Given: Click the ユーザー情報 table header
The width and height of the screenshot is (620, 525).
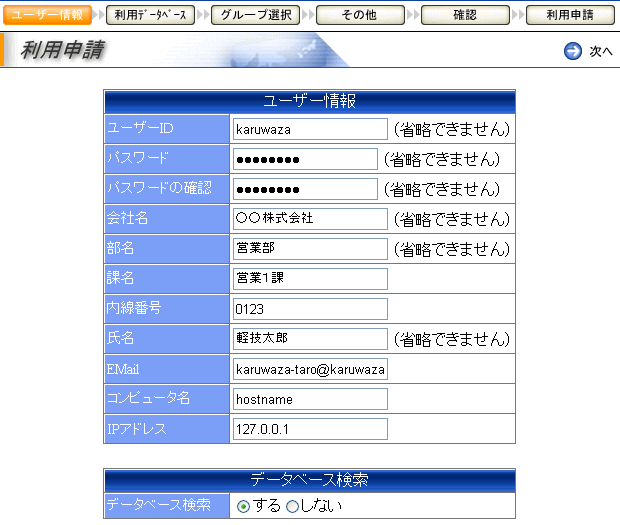Looking at the screenshot, I should point(310,102).
